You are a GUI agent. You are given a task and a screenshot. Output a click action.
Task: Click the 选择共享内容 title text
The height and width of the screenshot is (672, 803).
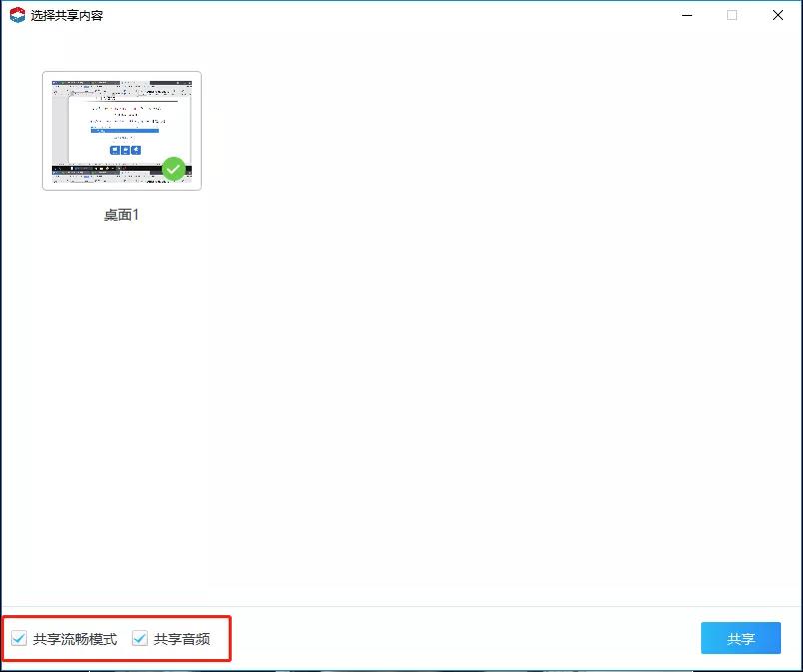67,15
